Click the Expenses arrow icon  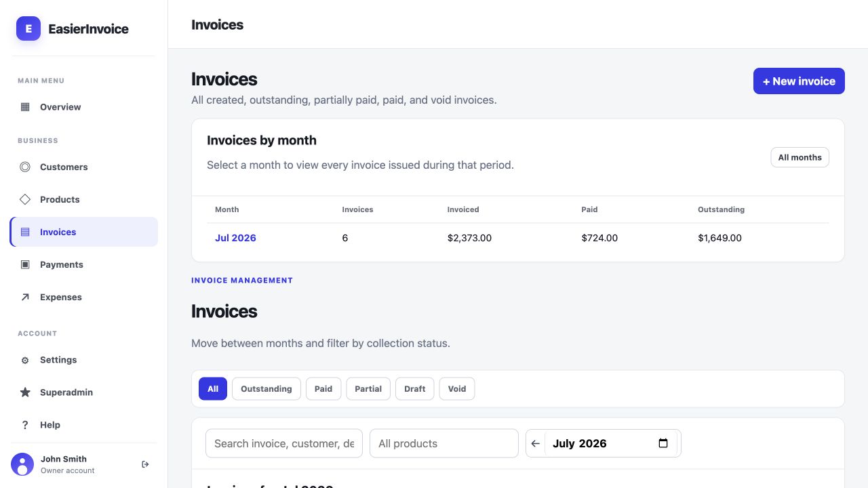click(x=25, y=297)
